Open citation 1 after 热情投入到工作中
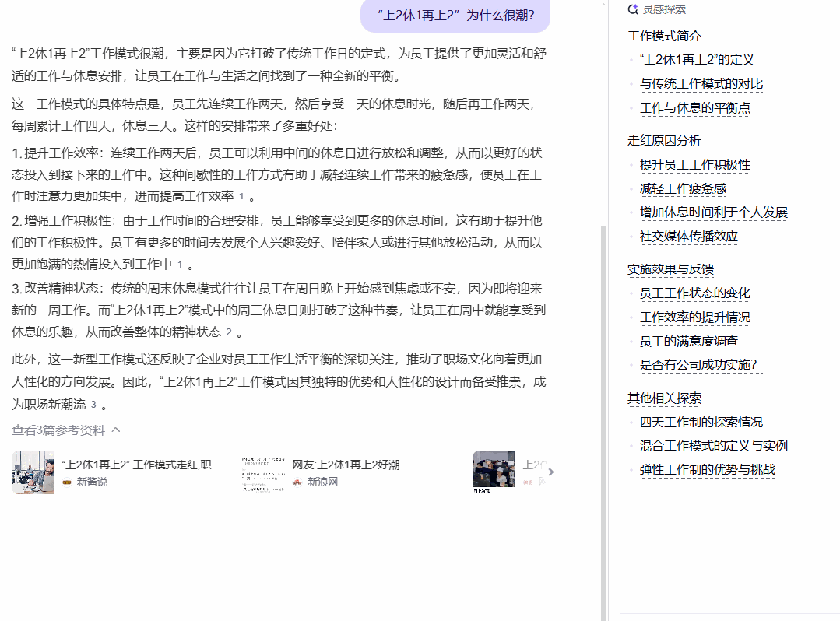Viewport: 840px width, 621px height. (x=180, y=265)
